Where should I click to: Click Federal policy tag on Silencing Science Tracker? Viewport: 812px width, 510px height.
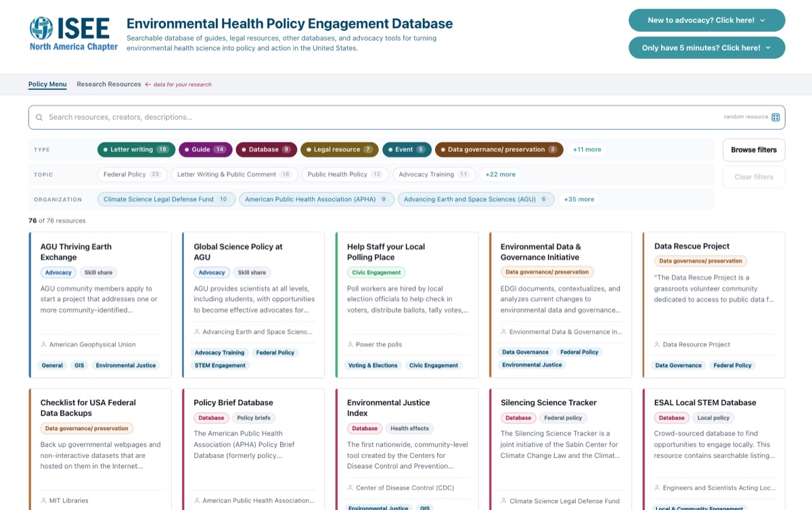coord(563,418)
